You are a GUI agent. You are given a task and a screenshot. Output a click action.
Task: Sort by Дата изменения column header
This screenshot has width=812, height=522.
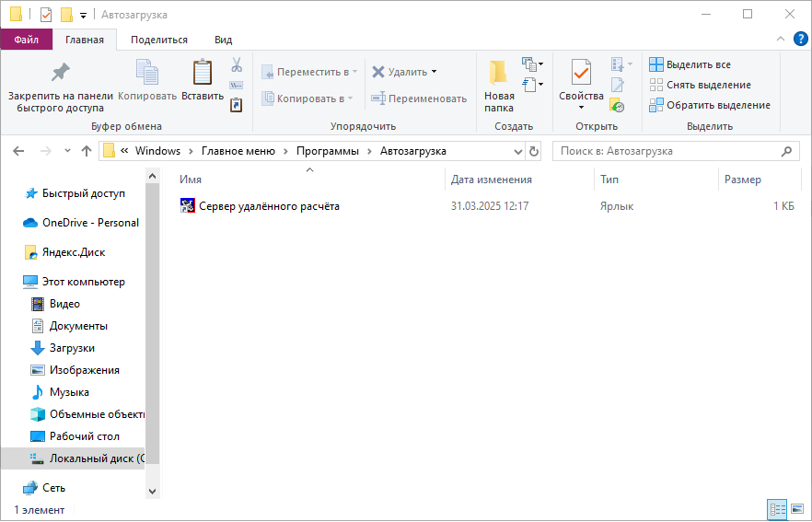coord(492,180)
